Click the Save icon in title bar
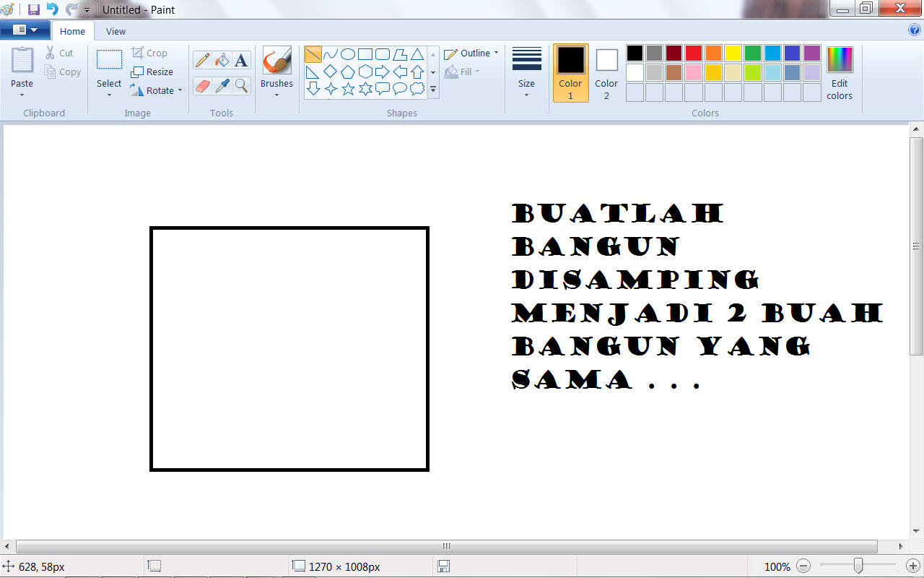Image resolution: width=924 pixels, height=578 pixels. (x=33, y=9)
